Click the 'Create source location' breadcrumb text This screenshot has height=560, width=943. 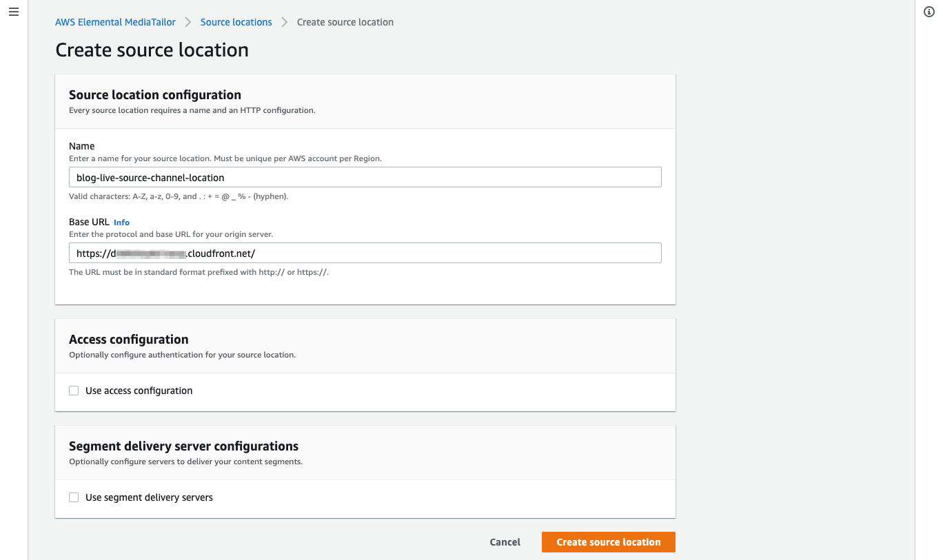click(345, 22)
